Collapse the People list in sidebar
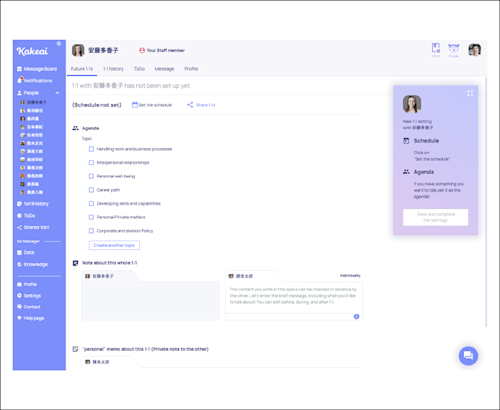Viewport: 500px width, 410px height. 57,93
